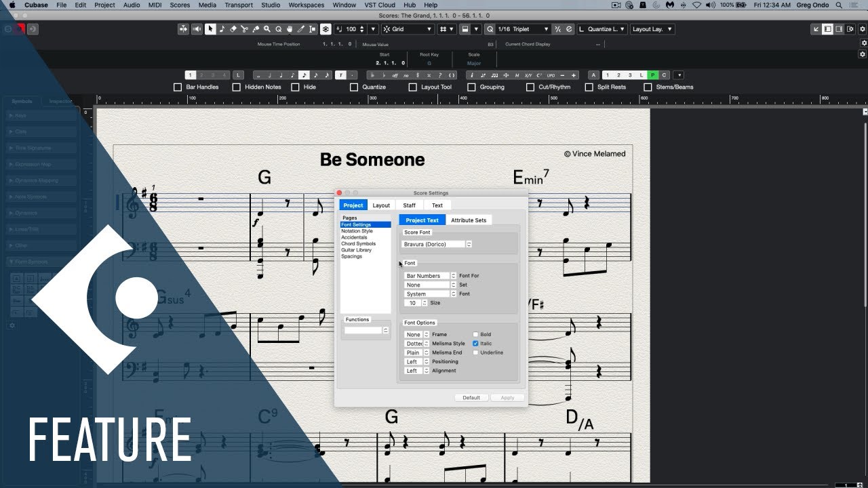This screenshot has height=488, width=868.
Task: Select Chord Symbols in Pages list
Action: coord(358,244)
